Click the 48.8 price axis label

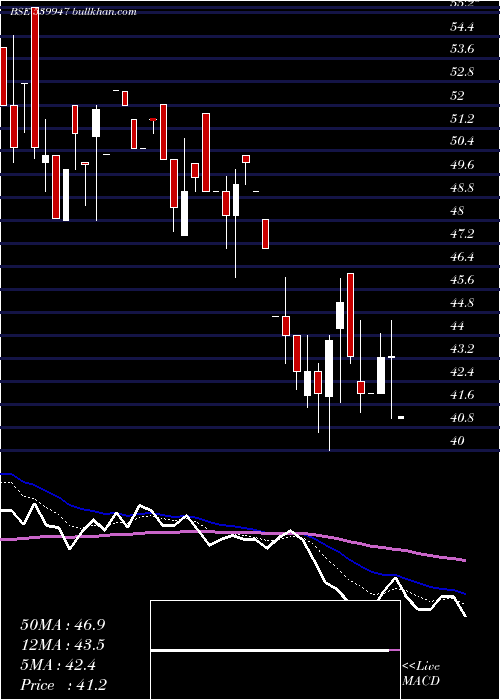coord(462,188)
